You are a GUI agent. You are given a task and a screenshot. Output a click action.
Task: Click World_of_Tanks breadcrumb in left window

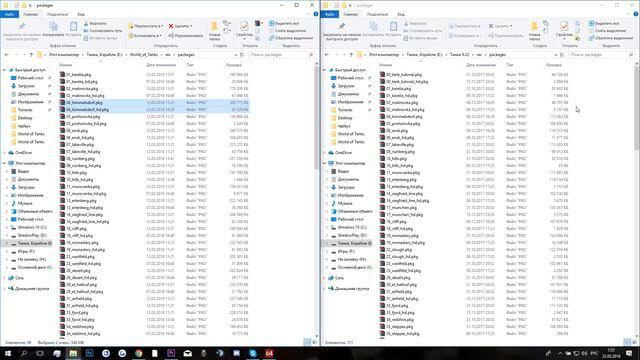pos(144,54)
